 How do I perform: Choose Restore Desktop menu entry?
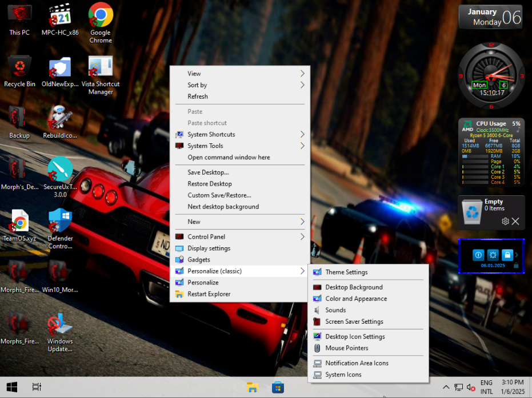tap(240, 184)
